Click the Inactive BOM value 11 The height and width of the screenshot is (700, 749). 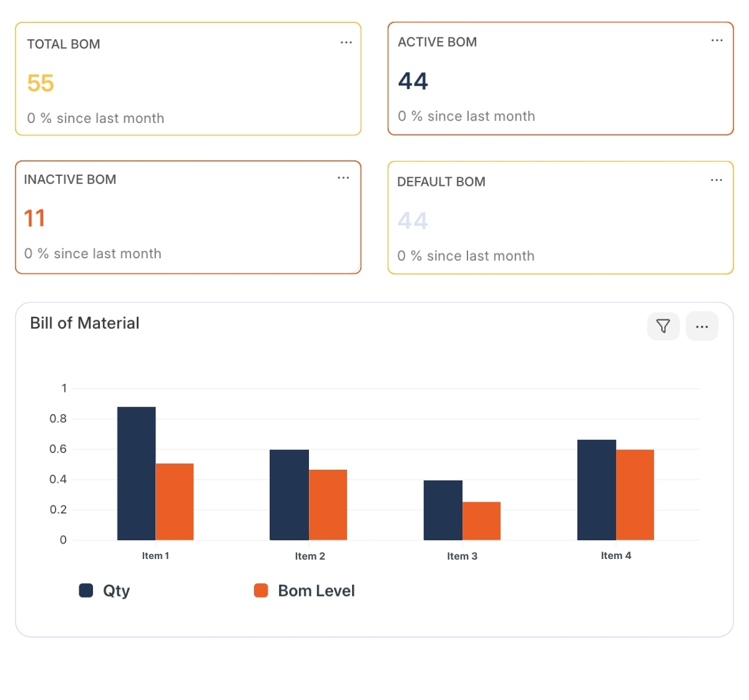(34, 218)
